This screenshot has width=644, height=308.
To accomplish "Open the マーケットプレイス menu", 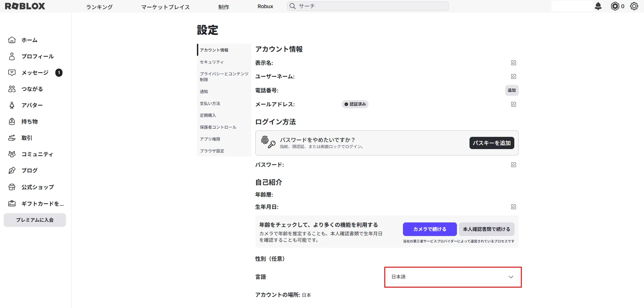I will click(x=166, y=7).
